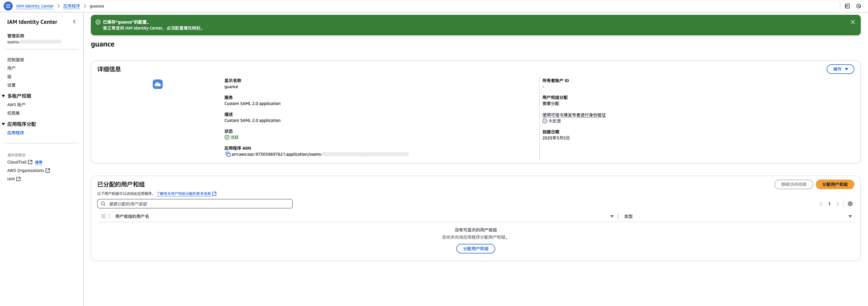Open 设置 in the sidebar
The image size is (868, 306).
click(x=11, y=85)
